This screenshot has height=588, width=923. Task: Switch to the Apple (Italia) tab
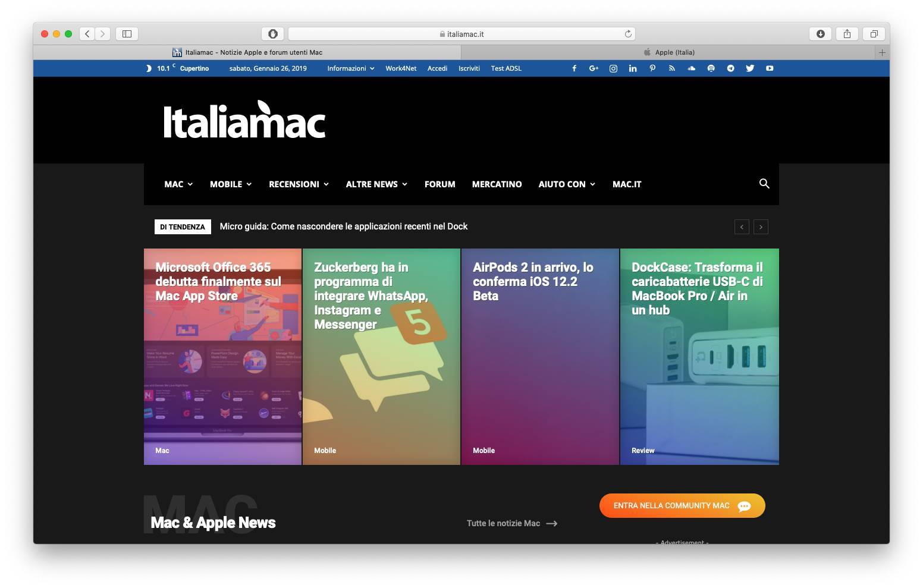pyautogui.click(x=668, y=52)
